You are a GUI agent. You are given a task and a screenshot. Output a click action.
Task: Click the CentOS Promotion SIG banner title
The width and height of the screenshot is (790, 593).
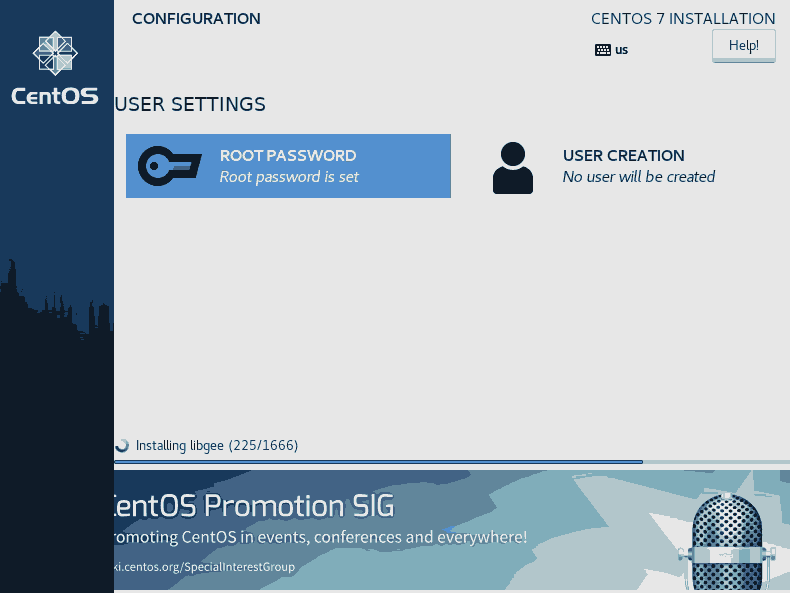[254, 506]
